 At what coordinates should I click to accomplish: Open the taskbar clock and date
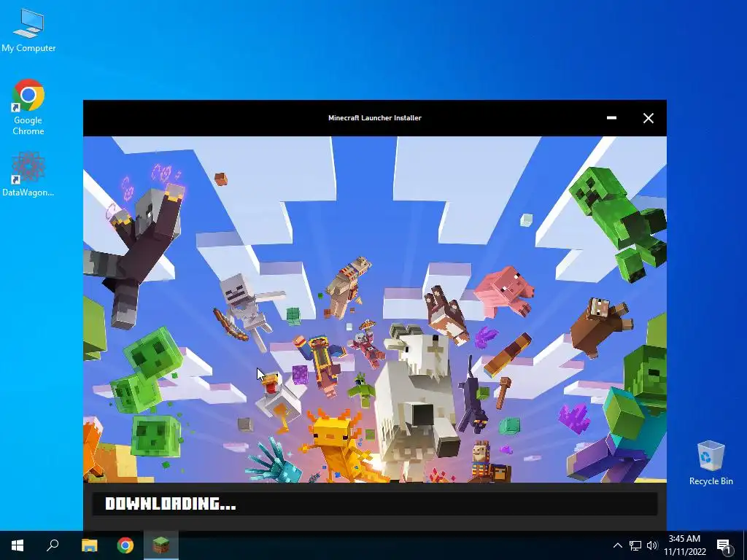click(684, 545)
